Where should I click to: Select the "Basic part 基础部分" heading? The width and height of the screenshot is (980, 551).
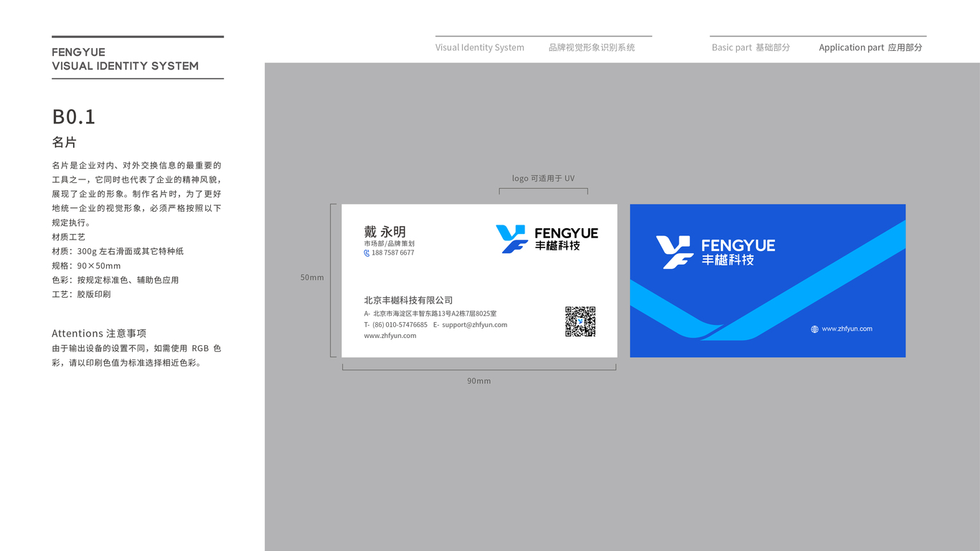(750, 47)
